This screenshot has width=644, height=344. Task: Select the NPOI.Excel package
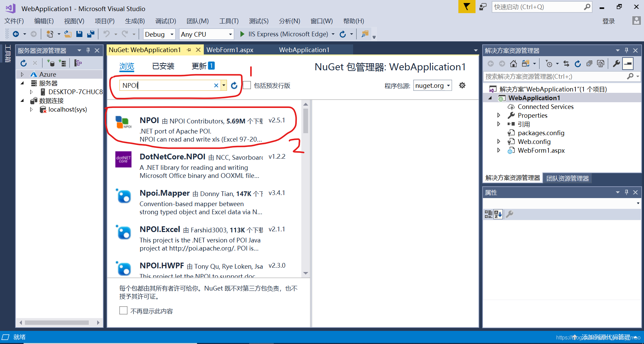tap(204, 238)
